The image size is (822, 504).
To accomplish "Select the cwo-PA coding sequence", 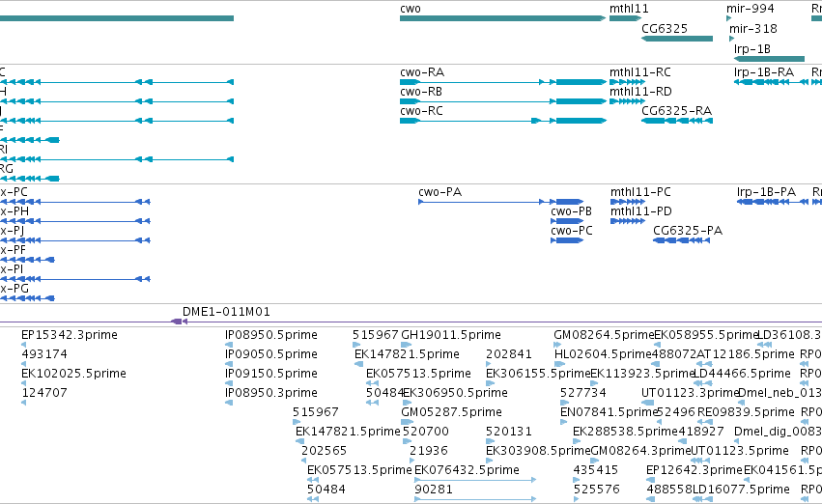I will tap(500, 202).
